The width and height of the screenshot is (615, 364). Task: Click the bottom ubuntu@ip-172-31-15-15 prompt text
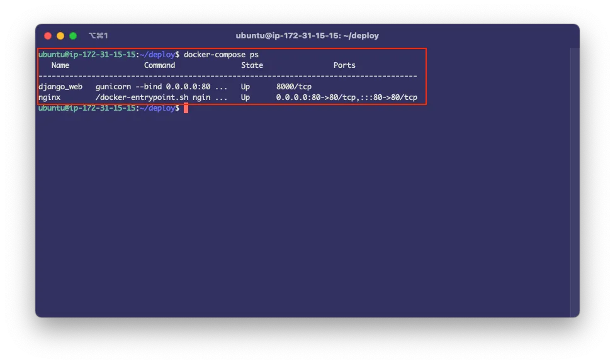tap(87, 108)
